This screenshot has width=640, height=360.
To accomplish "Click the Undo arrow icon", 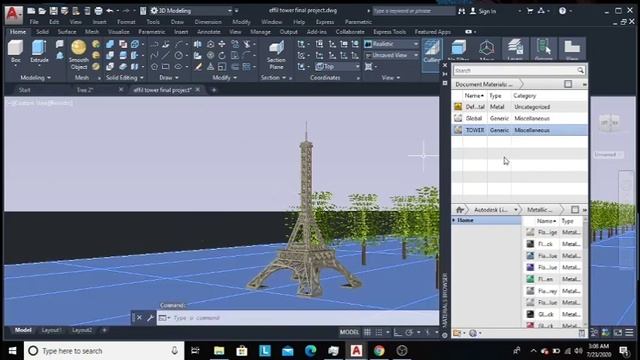I will click(110, 11).
